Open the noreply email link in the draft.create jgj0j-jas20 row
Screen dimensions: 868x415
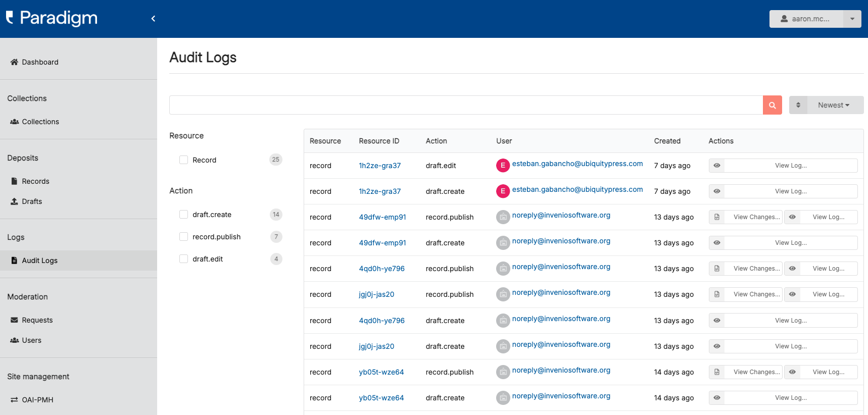point(561,344)
